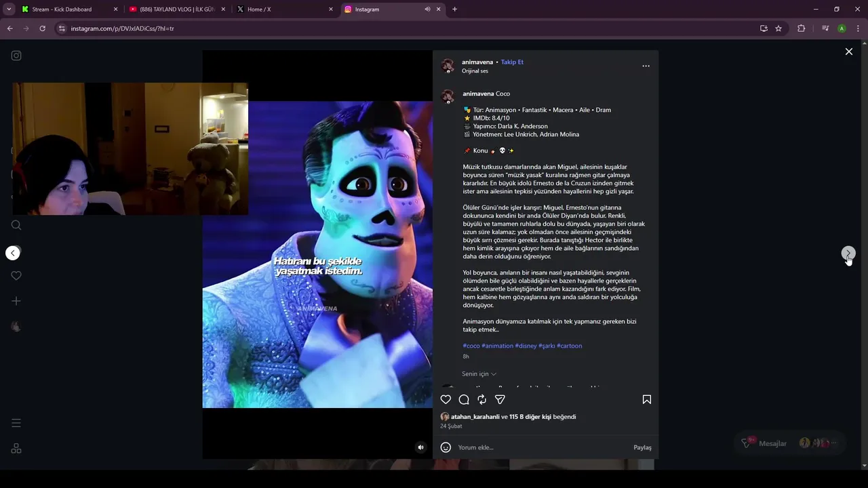This screenshot has width=868, height=488.
Task: Post comment with Paylaş button
Action: [642, 448]
